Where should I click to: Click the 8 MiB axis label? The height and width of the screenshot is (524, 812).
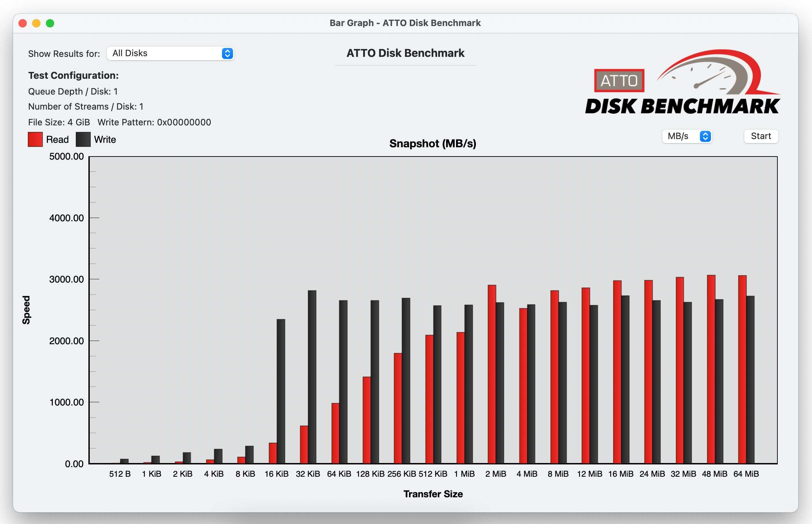click(x=558, y=474)
